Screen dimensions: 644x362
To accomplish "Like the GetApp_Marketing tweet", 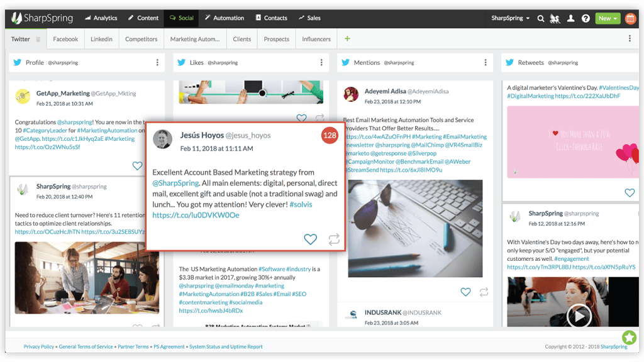I will pos(137,165).
